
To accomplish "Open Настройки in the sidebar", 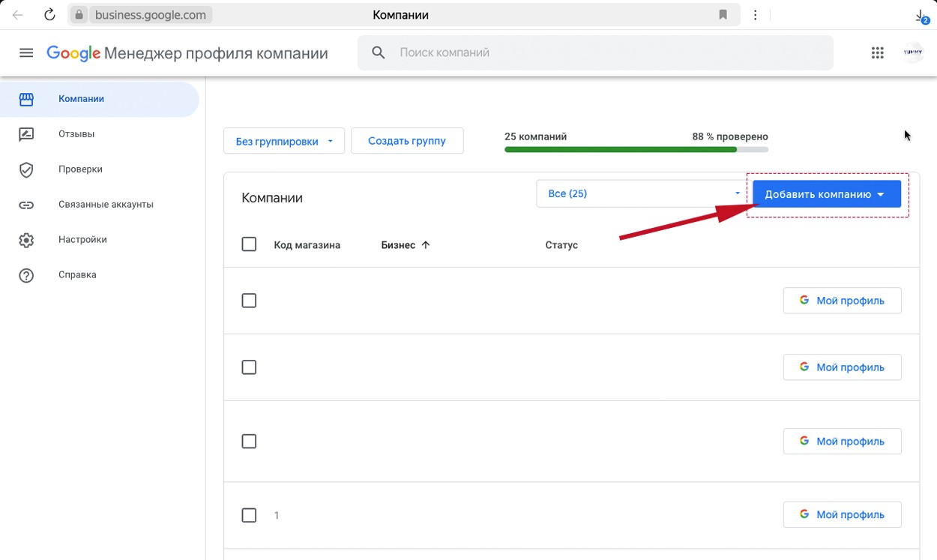I will click(99, 240).
